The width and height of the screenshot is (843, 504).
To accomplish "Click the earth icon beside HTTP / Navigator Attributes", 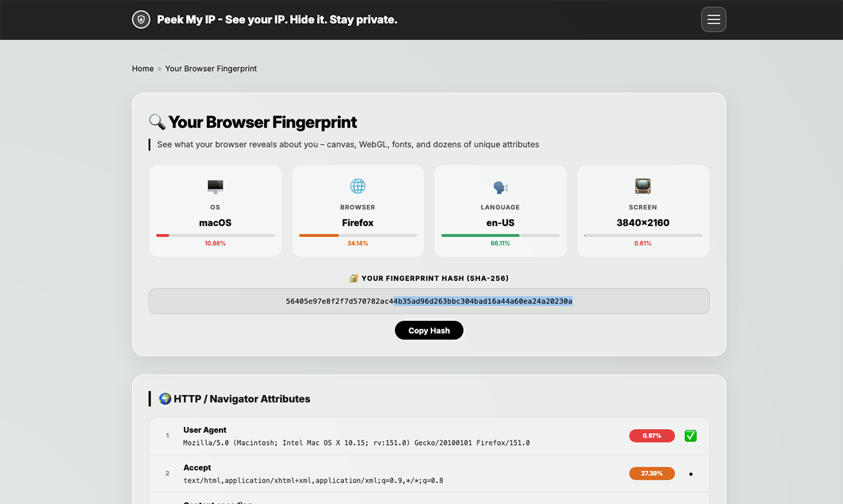I will pos(165,399).
